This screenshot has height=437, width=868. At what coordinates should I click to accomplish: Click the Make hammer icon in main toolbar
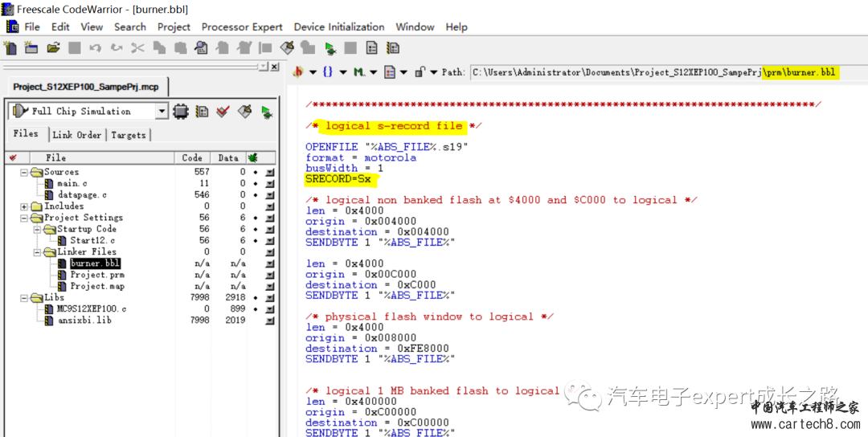tap(287, 47)
